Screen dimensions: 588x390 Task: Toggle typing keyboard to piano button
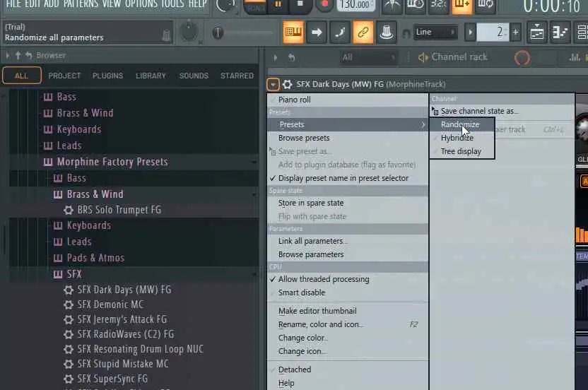[x=293, y=32]
